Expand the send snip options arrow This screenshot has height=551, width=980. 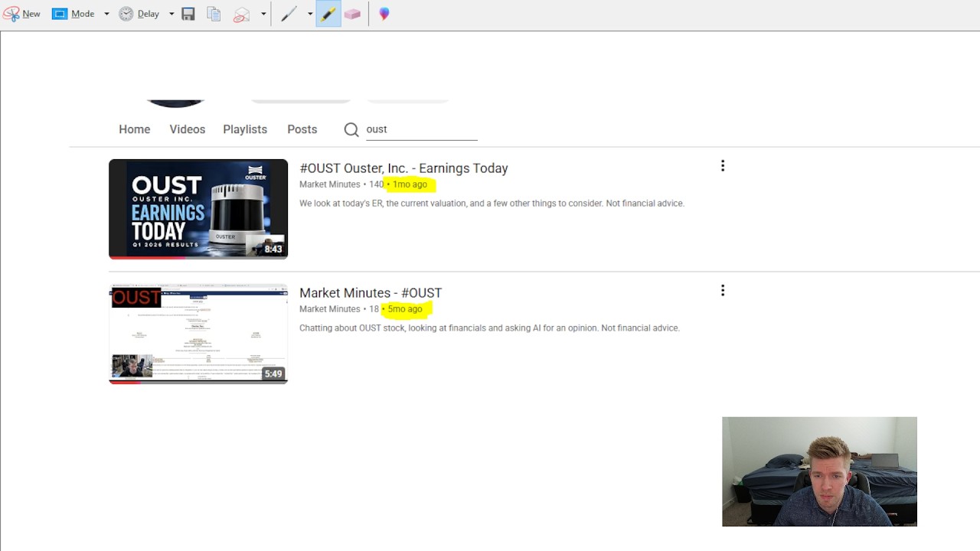263,14
